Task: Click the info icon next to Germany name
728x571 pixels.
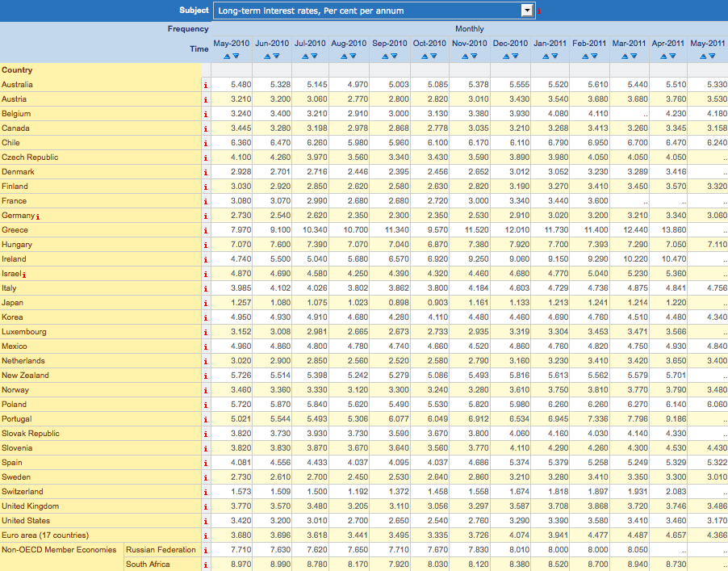Action: [38, 216]
